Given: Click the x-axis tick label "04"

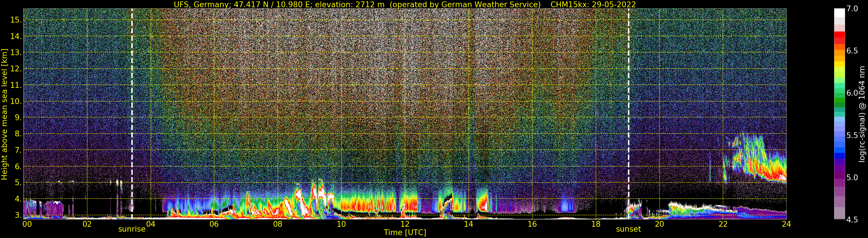Looking at the screenshot, I should (x=150, y=224).
